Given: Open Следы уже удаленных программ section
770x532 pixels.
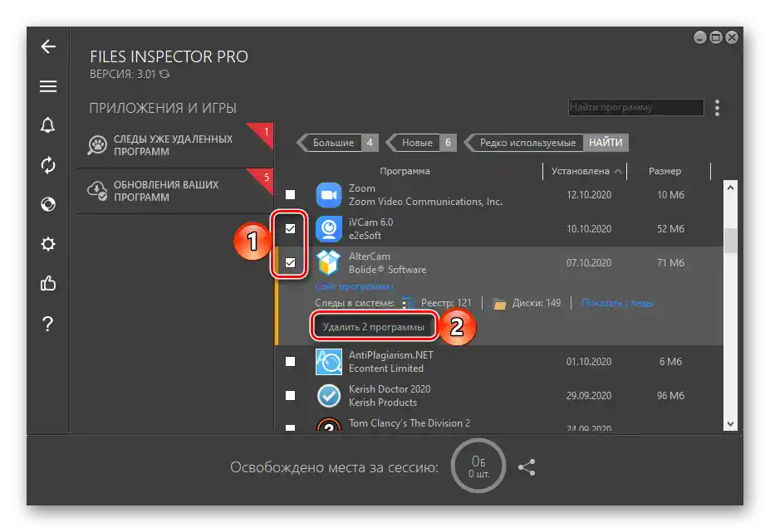Looking at the screenshot, I should [x=174, y=145].
